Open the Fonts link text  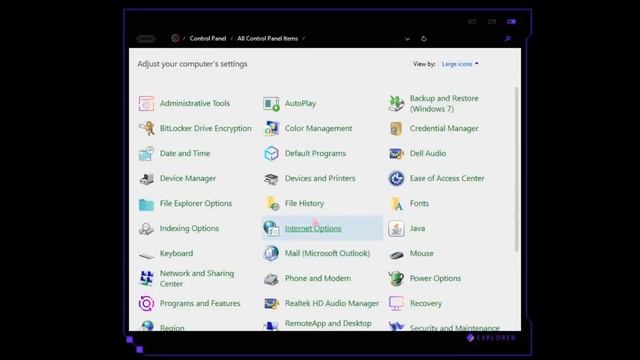(419, 203)
